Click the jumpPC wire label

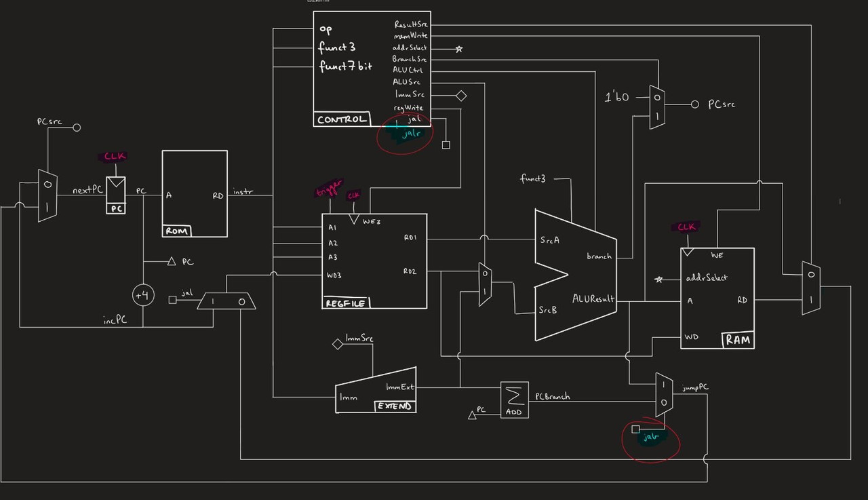695,387
